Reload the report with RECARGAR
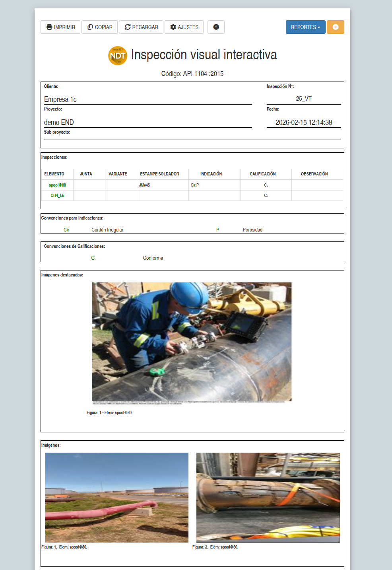 pos(141,27)
